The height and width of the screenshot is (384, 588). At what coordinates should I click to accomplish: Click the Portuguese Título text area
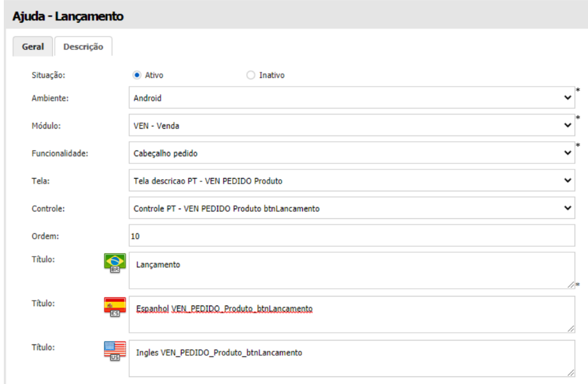[x=351, y=270]
